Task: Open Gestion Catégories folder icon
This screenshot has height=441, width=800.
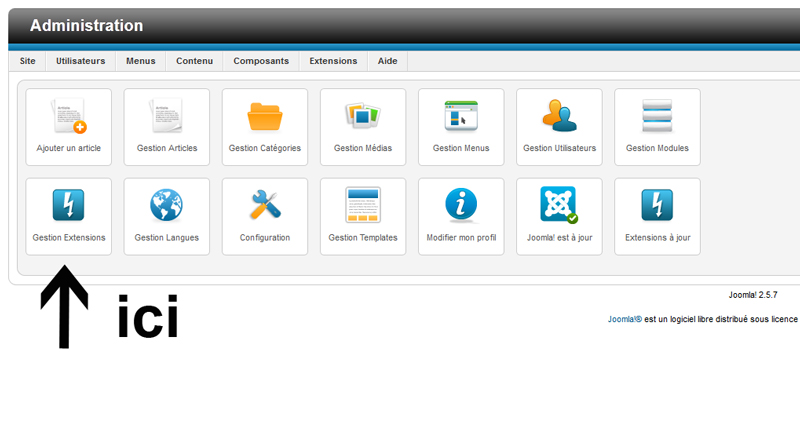Action: point(264,118)
